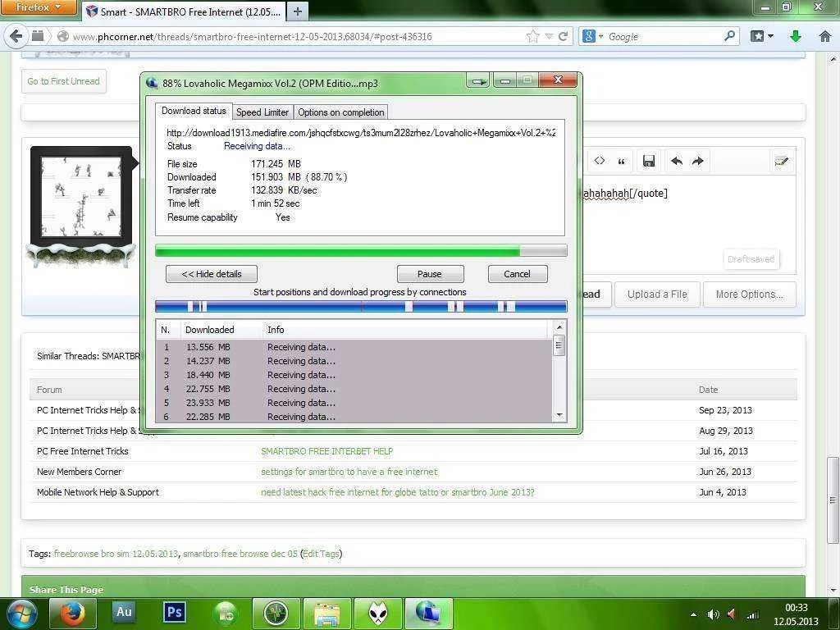Image resolution: width=840 pixels, height=630 pixels.
Task: Open Firefox from the taskbar
Action: coord(72,614)
